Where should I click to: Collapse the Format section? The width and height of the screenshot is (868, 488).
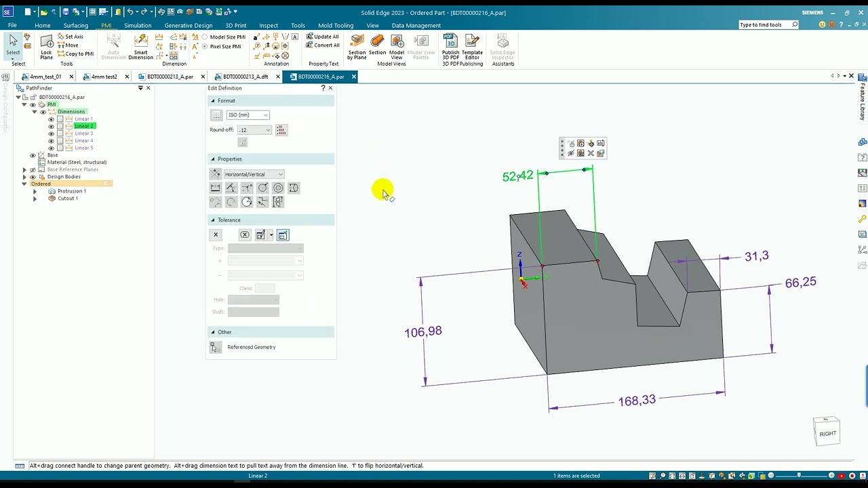[x=212, y=101]
